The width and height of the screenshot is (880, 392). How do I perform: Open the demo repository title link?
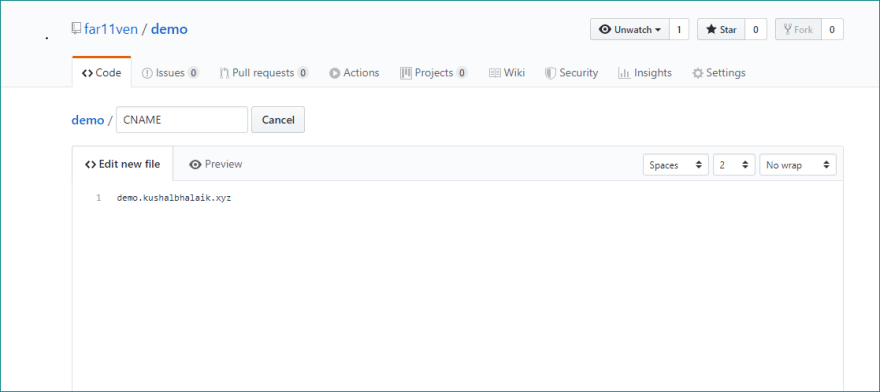point(169,29)
